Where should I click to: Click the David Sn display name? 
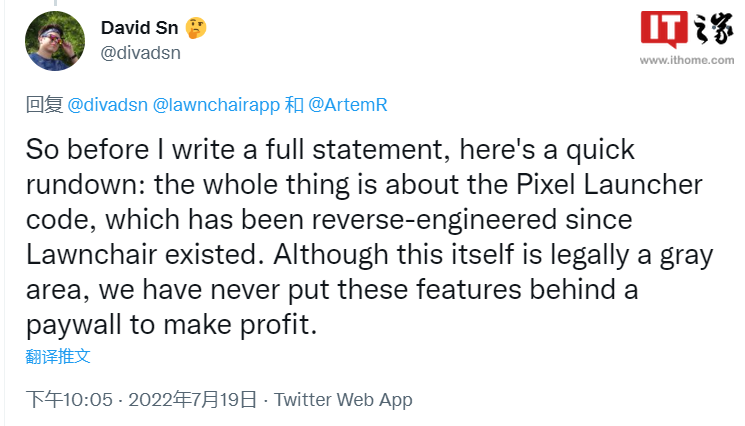point(139,28)
